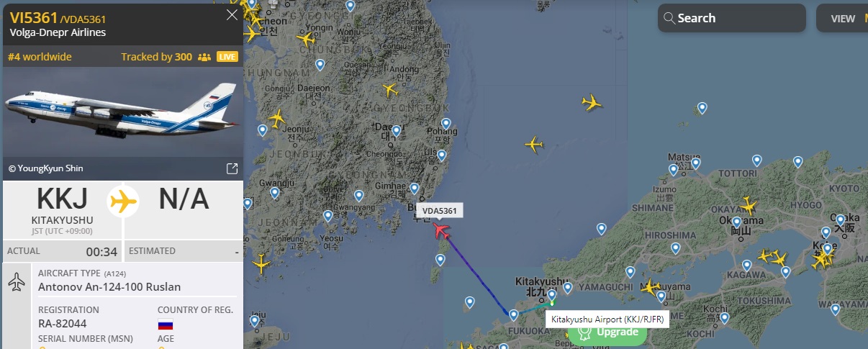
Task: Click the Russian flag registration icon
Action: [166, 324]
